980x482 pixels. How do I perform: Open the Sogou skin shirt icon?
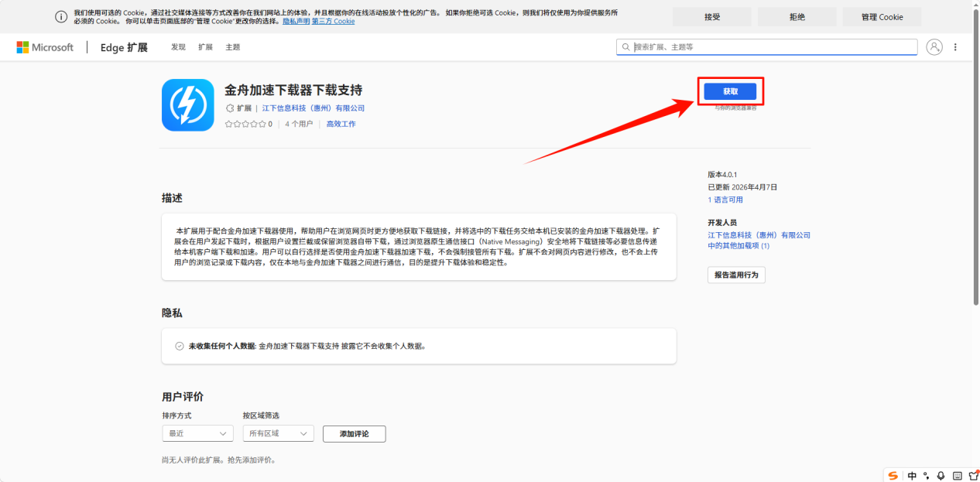pyautogui.click(x=973, y=475)
